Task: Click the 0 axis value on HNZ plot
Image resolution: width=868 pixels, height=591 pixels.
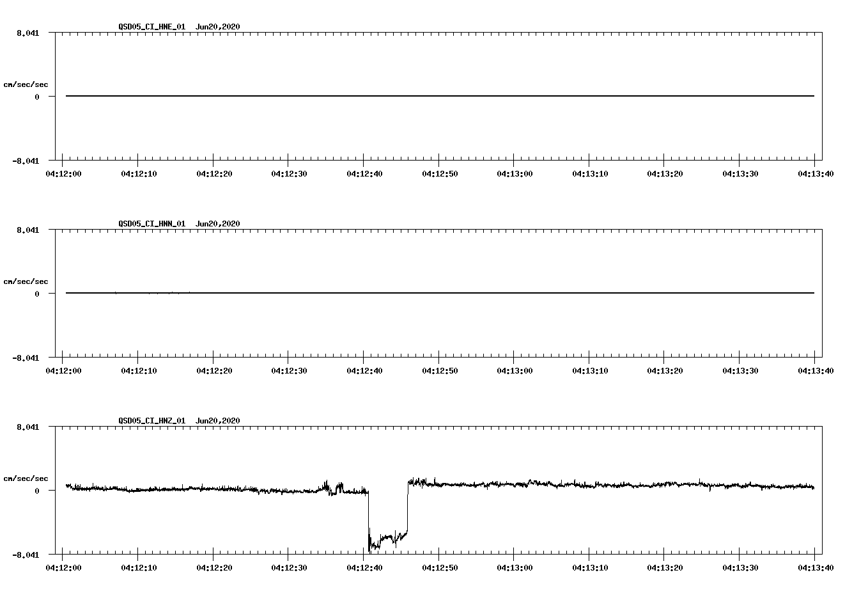Action: [x=37, y=491]
